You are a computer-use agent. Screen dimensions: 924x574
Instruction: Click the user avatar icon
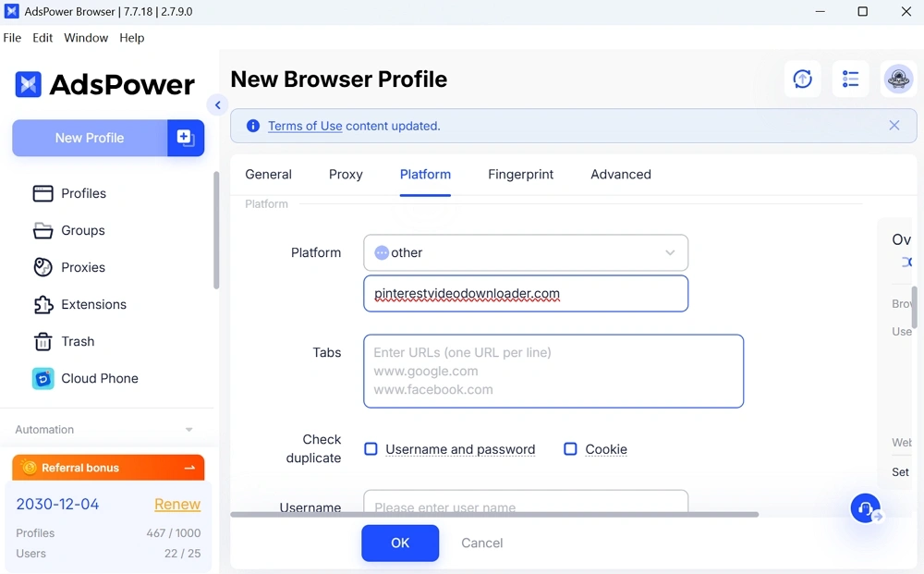(898, 79)
